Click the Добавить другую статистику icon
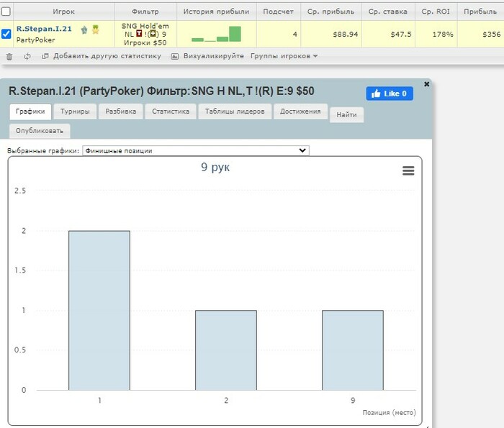504x428 pixels. pos(45,56)
